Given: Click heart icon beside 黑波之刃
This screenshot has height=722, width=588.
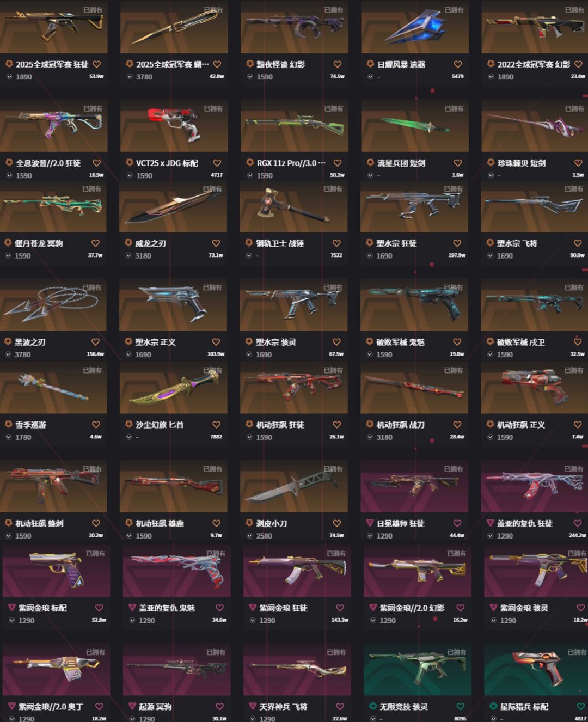Looking at the screenshot, I should (x=96, y=342).
